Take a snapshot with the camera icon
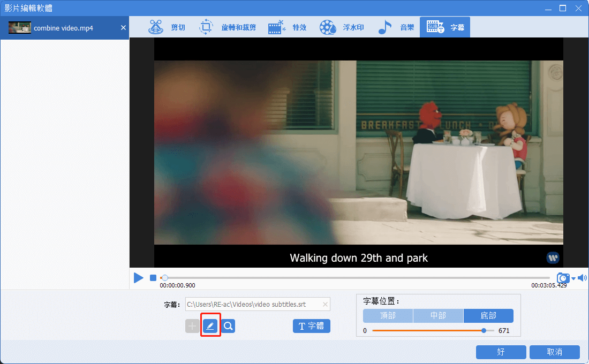Image resolution: width=589 pixels, height=364 pixels. [563, 278]
